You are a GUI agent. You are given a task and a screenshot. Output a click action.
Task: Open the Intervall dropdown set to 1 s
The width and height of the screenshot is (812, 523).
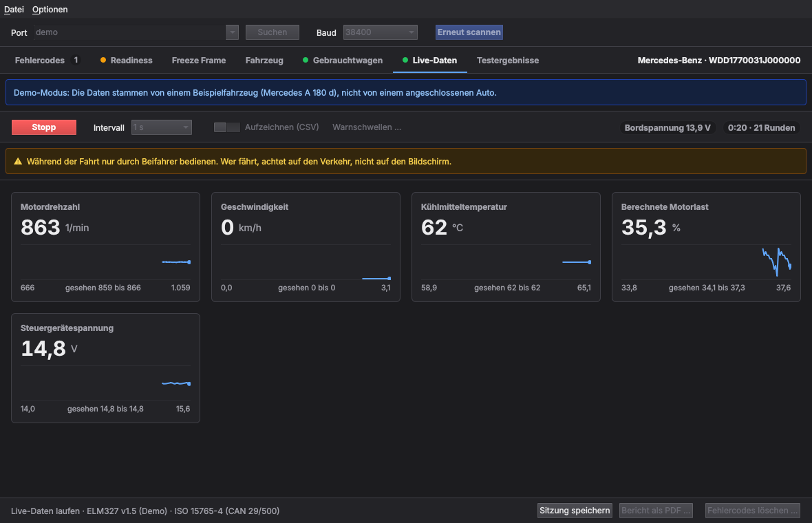(162, 127)
